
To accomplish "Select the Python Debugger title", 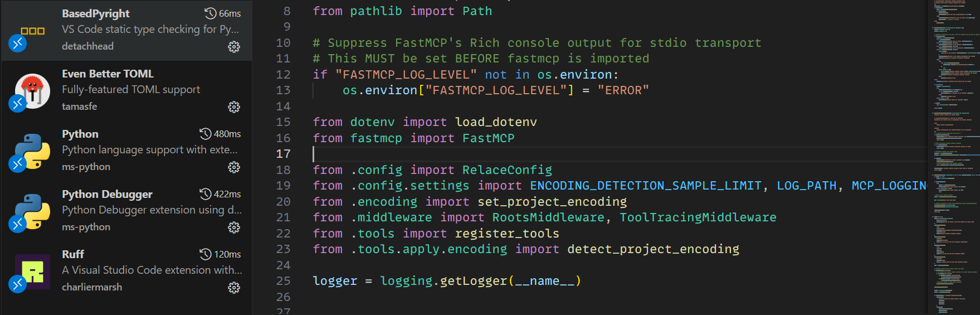I will click(x=107, y=194).
